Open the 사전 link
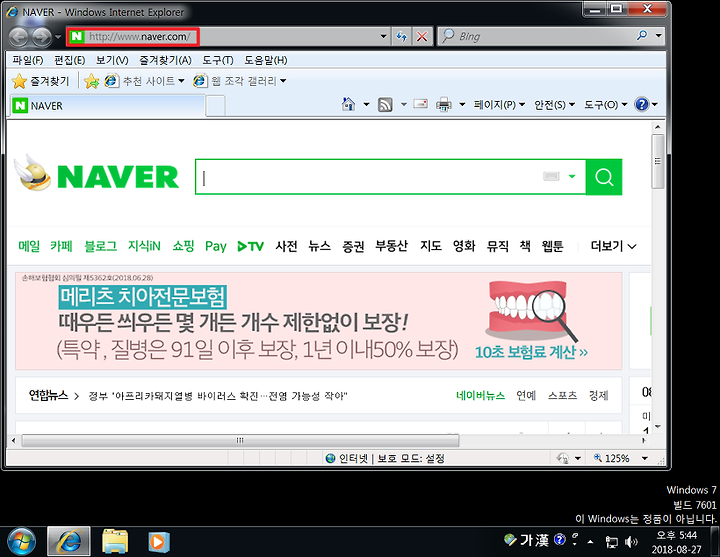 coord(287,246)
